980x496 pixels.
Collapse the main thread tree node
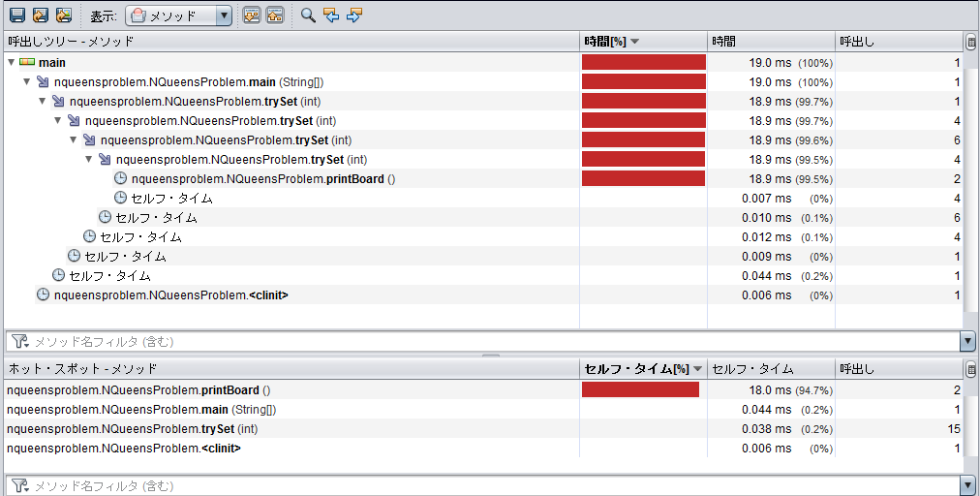point(12,63)
